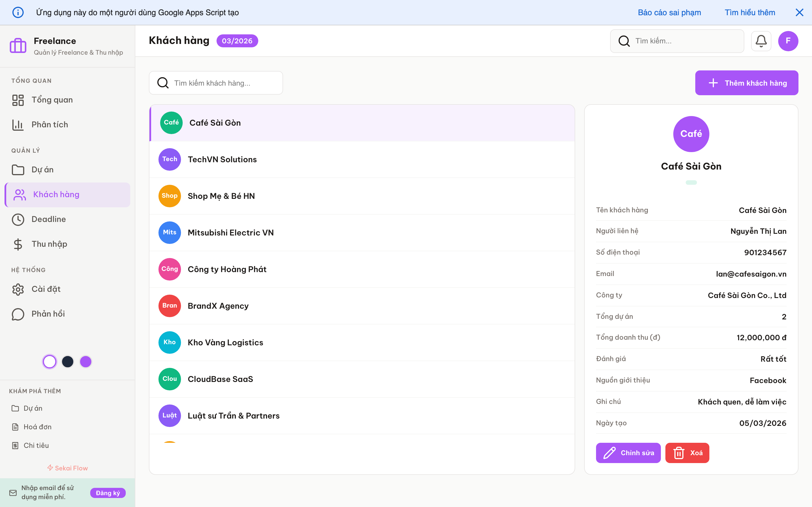
Task: Click the F user avatar
Action: point(788,41)
